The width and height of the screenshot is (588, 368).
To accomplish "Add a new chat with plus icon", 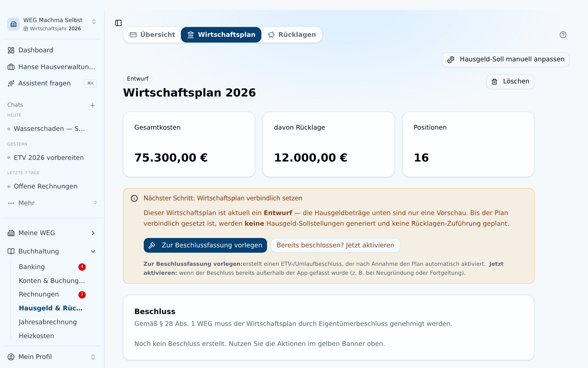I will [92, 105].
